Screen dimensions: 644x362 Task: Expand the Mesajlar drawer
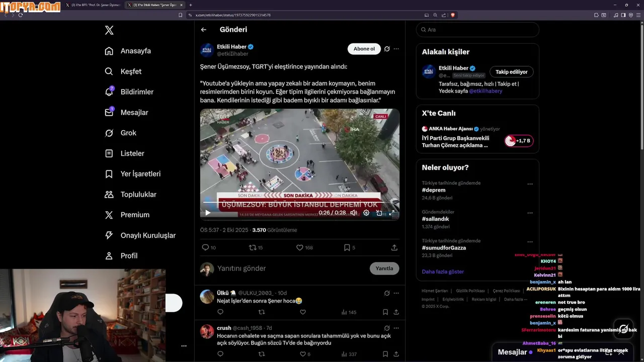[620, 352]
